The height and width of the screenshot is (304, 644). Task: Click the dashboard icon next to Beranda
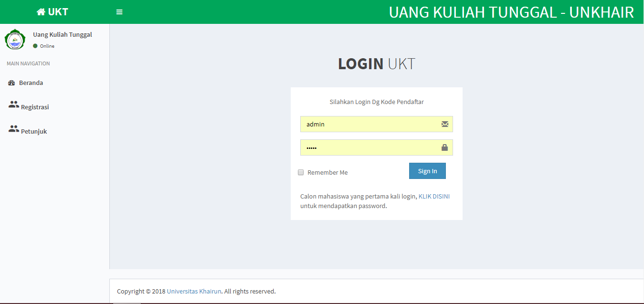point(12,83)
